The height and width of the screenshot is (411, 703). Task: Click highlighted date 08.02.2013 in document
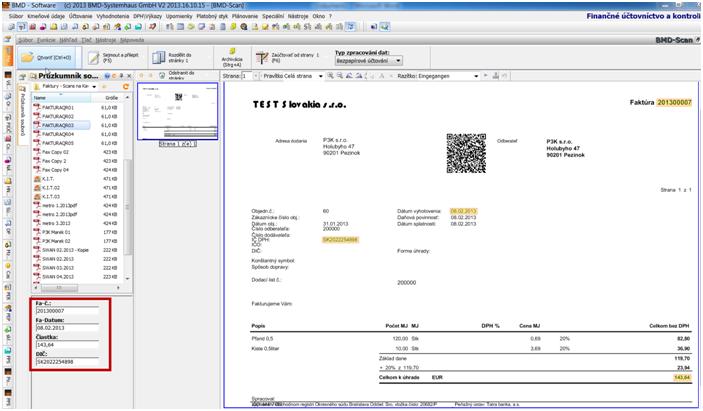point(463,211)
